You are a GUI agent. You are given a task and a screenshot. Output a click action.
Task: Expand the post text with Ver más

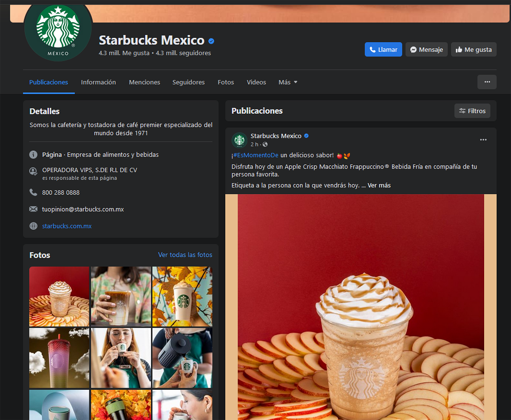tap(379, 185)
